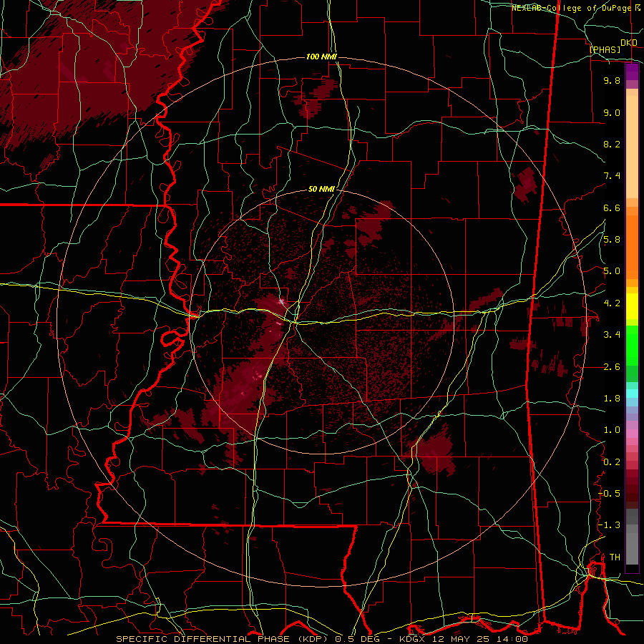Click the yellow segment of the color bar

632,306
